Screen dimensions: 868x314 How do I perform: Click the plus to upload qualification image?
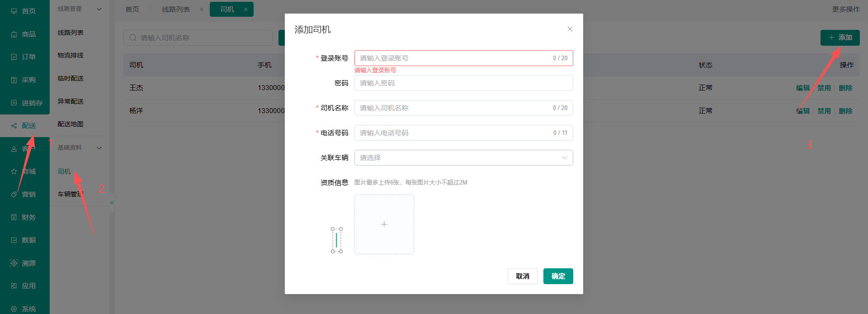click(x=384, y=224)
